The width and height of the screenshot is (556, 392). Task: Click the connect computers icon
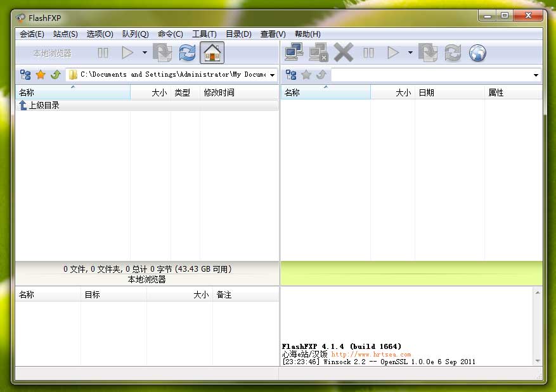tap(294, 53)
